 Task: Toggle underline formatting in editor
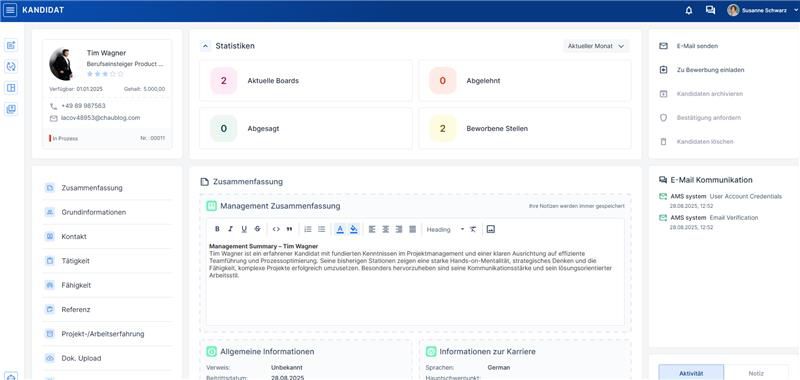(x=244, y=230)
